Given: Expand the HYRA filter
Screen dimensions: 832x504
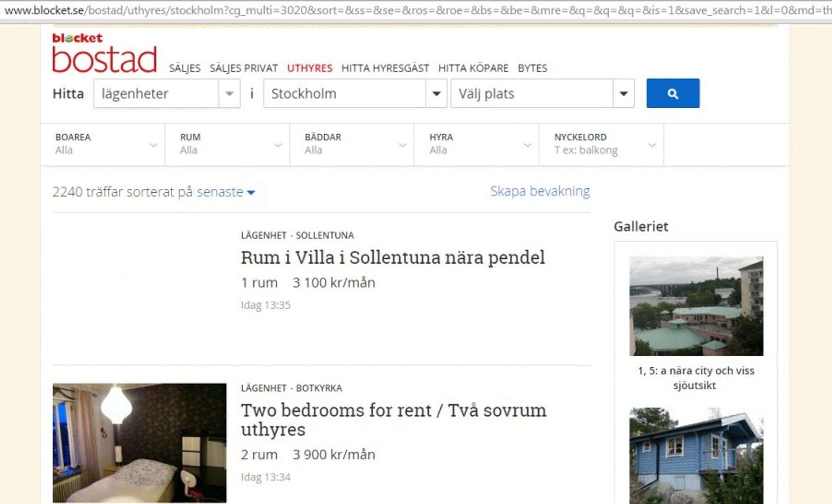Looking at the screenshot, I should coord(477,144).
